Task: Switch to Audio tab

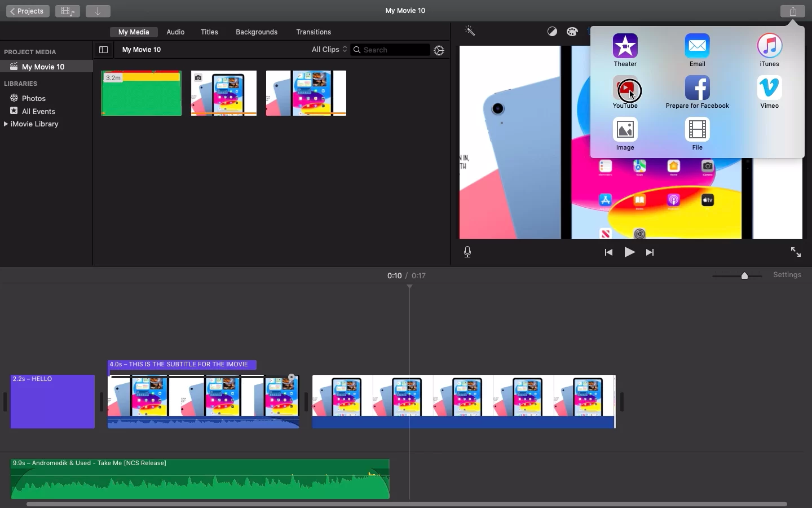Action: point(175,32)
